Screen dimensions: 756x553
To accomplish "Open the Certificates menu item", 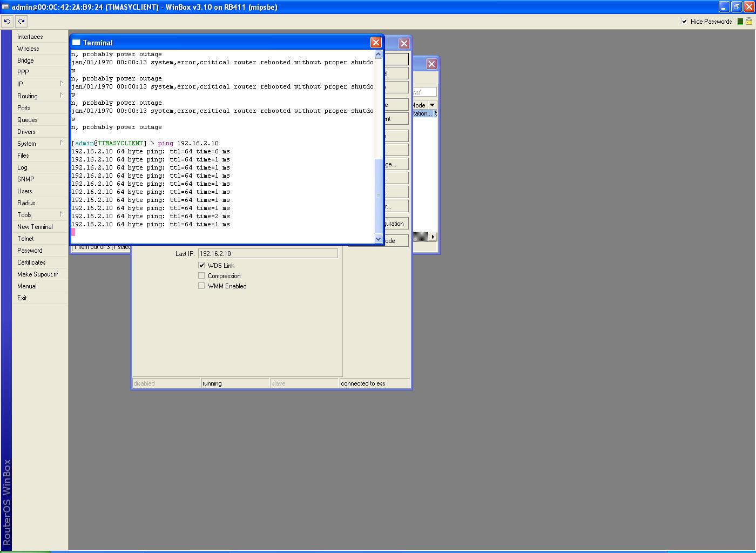I will pyautogui.click(x=40, y=262).
